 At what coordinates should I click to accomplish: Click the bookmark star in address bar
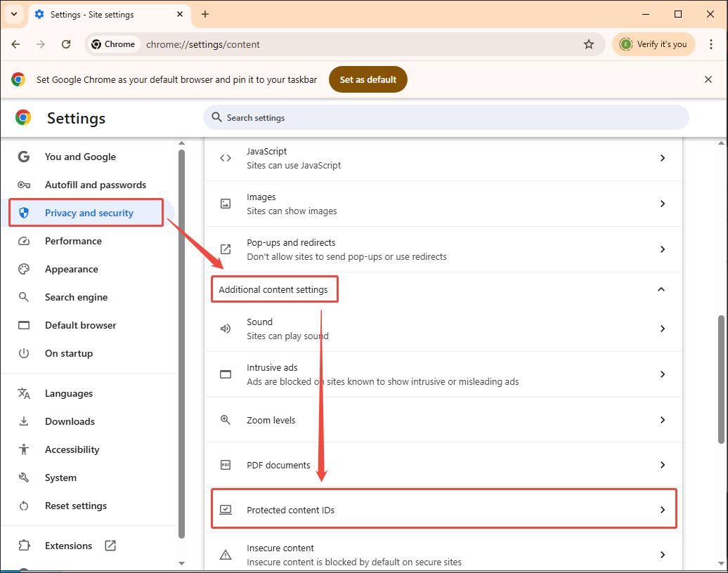coord(589,44)
